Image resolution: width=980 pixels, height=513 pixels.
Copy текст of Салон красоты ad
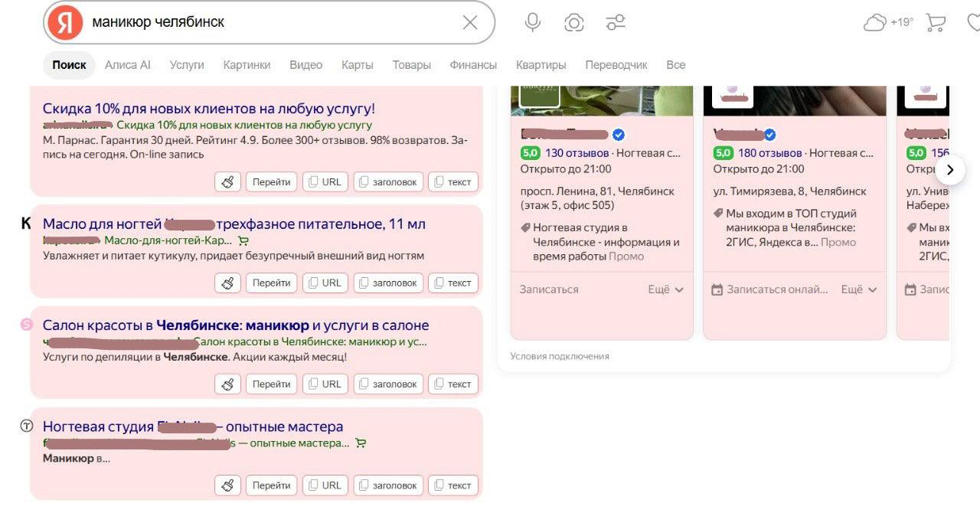(453, 384)
